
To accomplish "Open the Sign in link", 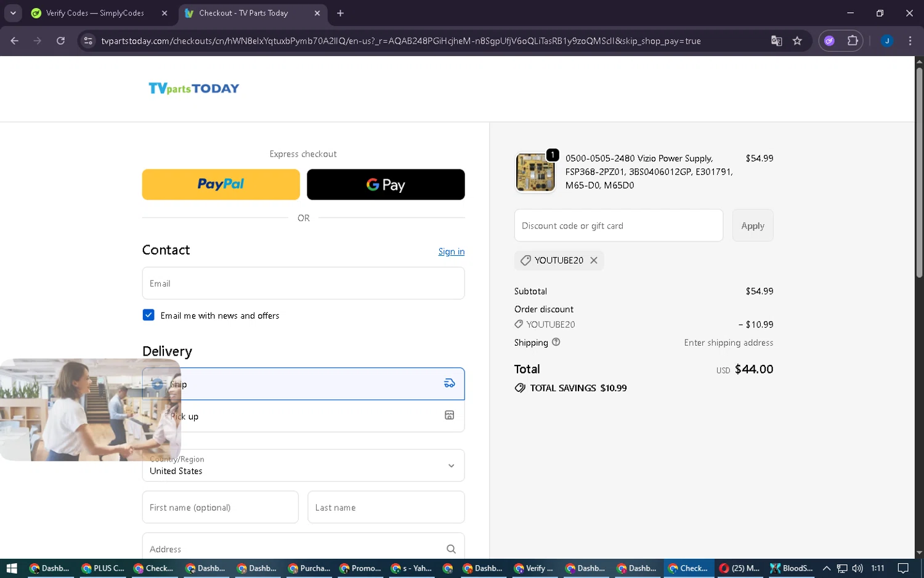I will click(x=452, y=251).
